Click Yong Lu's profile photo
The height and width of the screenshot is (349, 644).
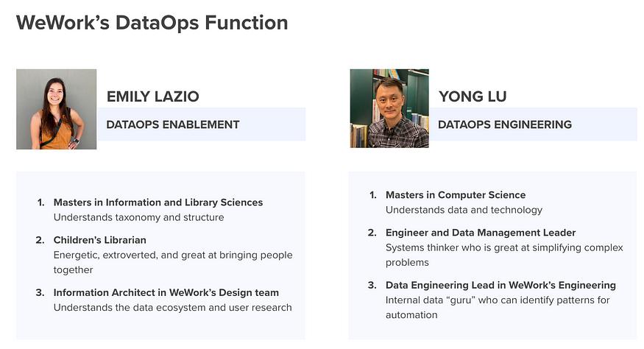pos(389,108)
